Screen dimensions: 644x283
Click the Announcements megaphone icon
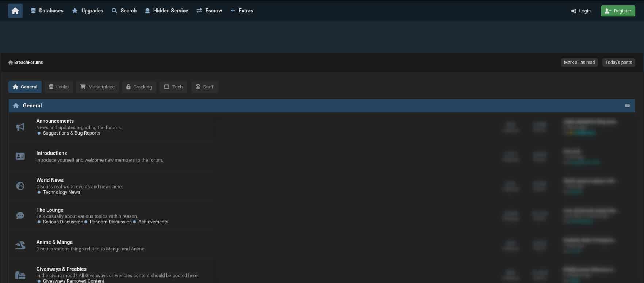20,127
